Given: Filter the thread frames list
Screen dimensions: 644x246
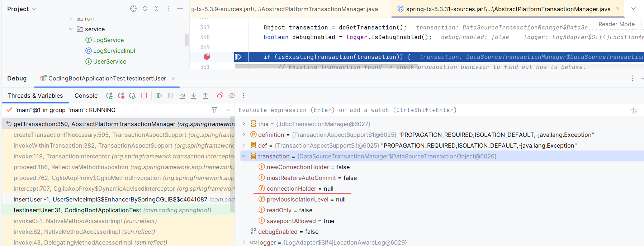Looking at the screenshot, I should (214, 110).
